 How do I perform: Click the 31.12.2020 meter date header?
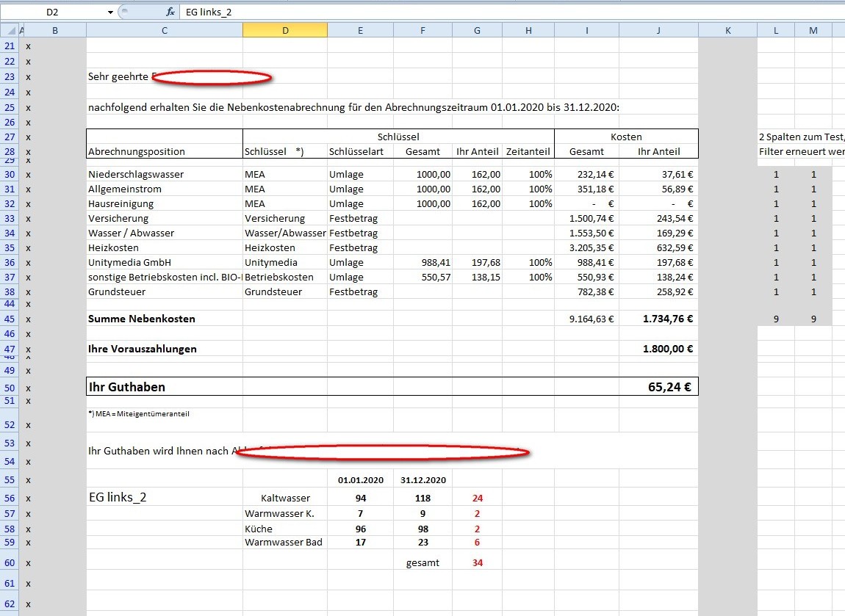tap(423, 480)
